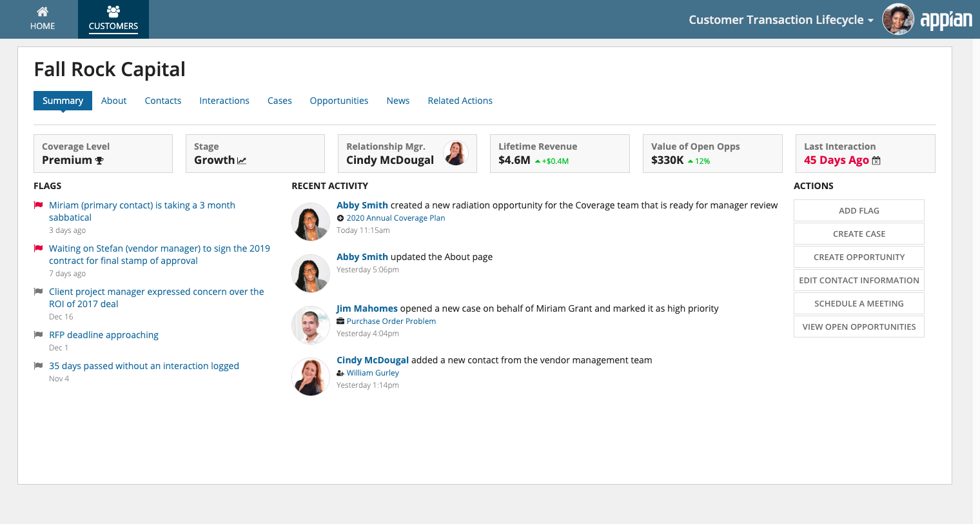Click the Schedule a Meeting button
The height and width of the screenshot is (524, 980).
tap(859, 303)
